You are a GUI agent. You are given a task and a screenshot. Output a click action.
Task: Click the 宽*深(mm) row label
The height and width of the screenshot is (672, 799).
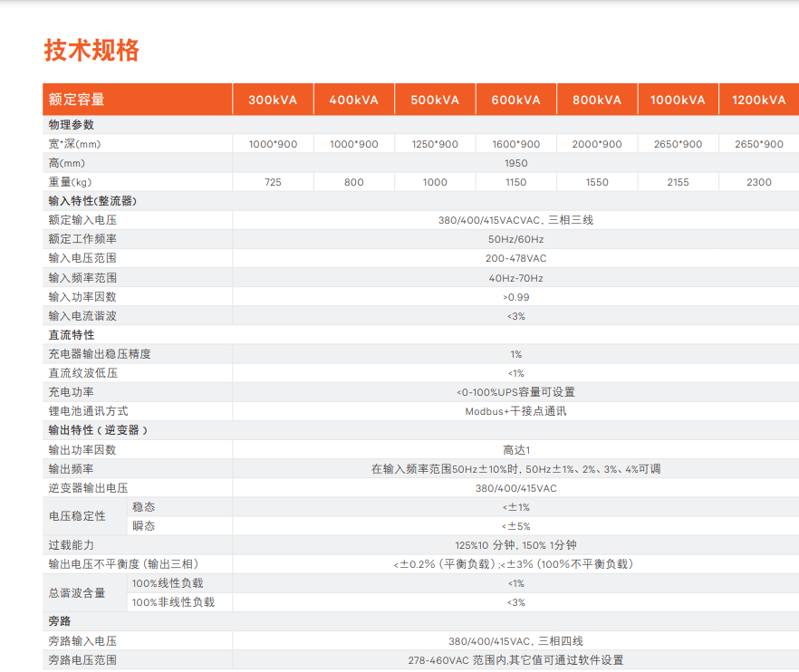click(74, 144)
